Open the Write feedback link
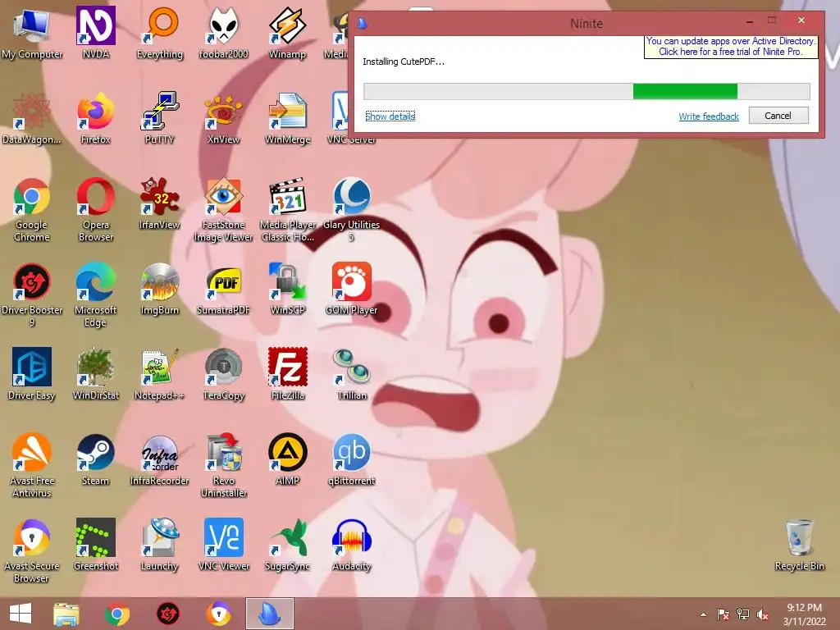Viewport: 840px width, 630px height. pos(708,116)
